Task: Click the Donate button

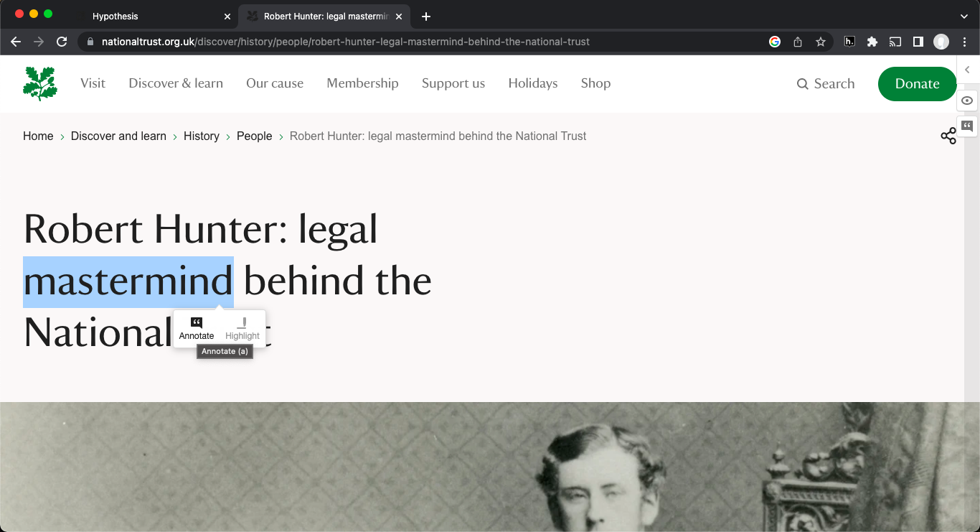Action: pos(917,84)
